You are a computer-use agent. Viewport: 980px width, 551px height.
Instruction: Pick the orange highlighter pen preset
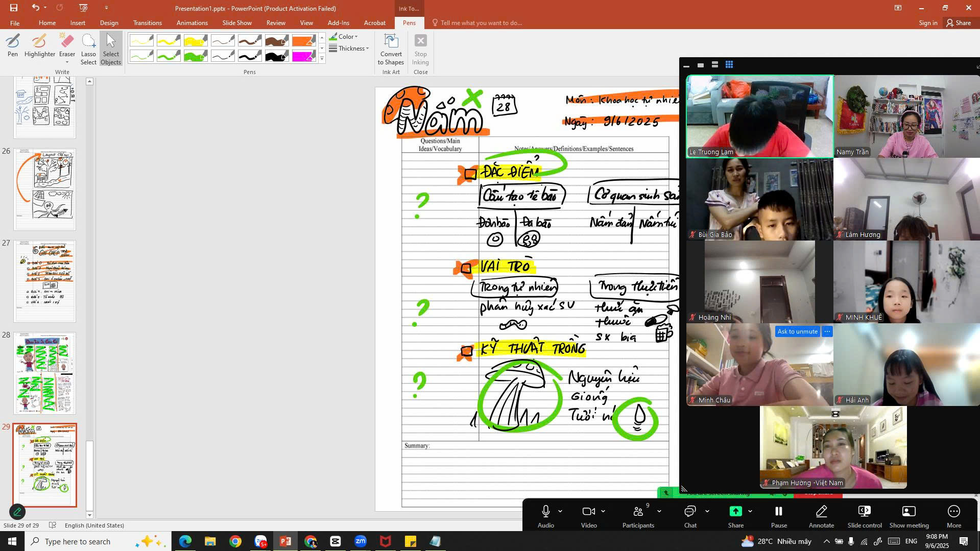[x=303, y=40]
